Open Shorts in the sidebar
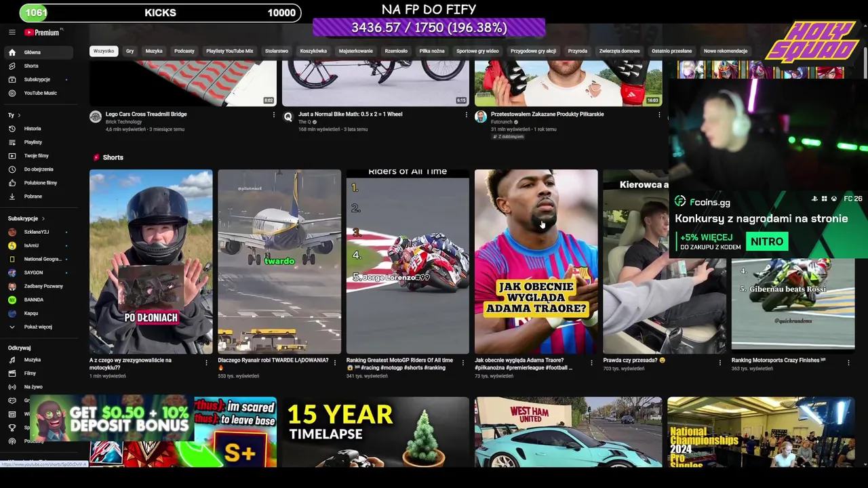 pyautogui.click(x=39, y=66)
